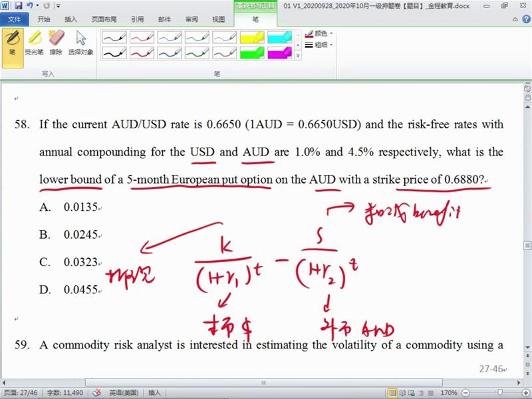This screenshot has width=532, height=399.
Task: Switch to Web Layout view
Action: pos(414,393)
